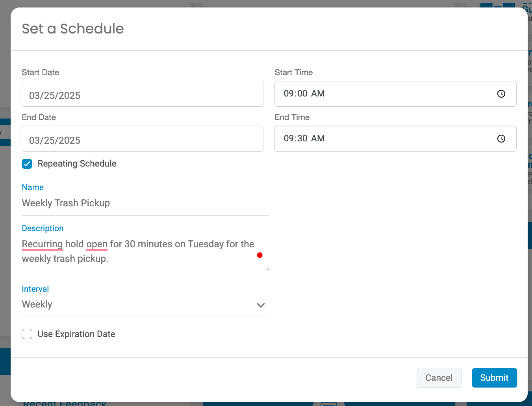
Task: Open the End Time clock picker
Action: click(501, 139)
